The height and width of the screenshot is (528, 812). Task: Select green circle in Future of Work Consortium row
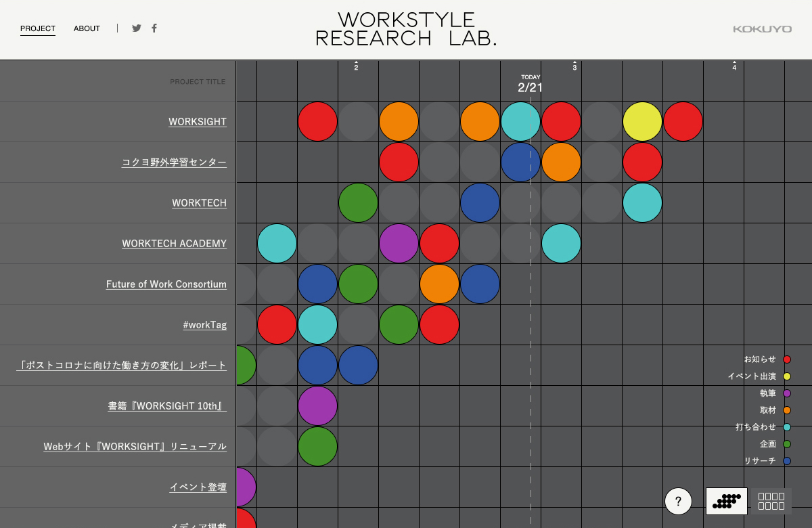coord(358,284)
